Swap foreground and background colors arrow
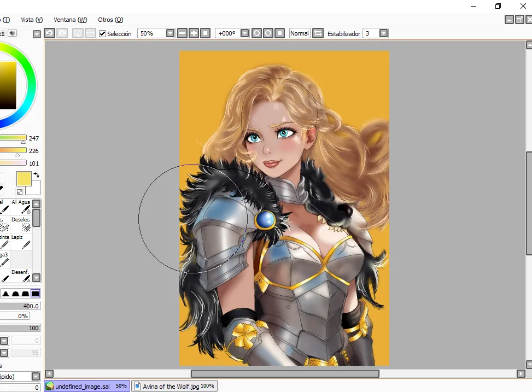 click(37, 175)
